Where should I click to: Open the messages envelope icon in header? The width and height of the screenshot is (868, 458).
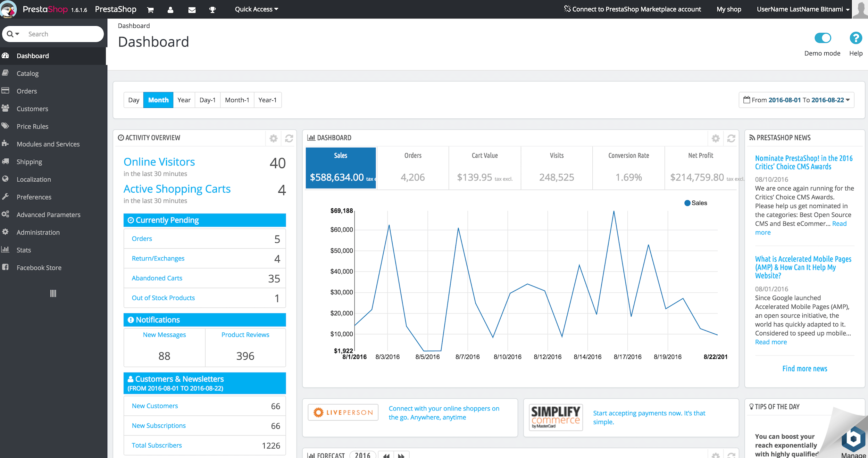click(192, 9)
